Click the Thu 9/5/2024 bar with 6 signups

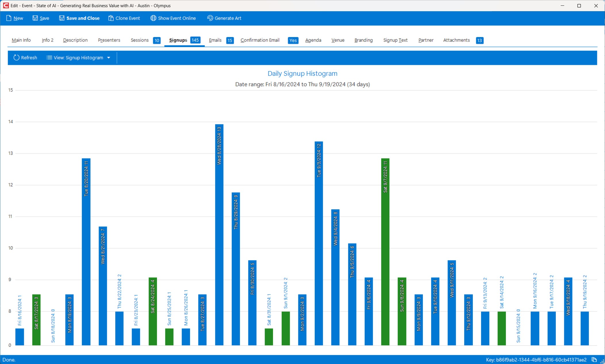352,295
